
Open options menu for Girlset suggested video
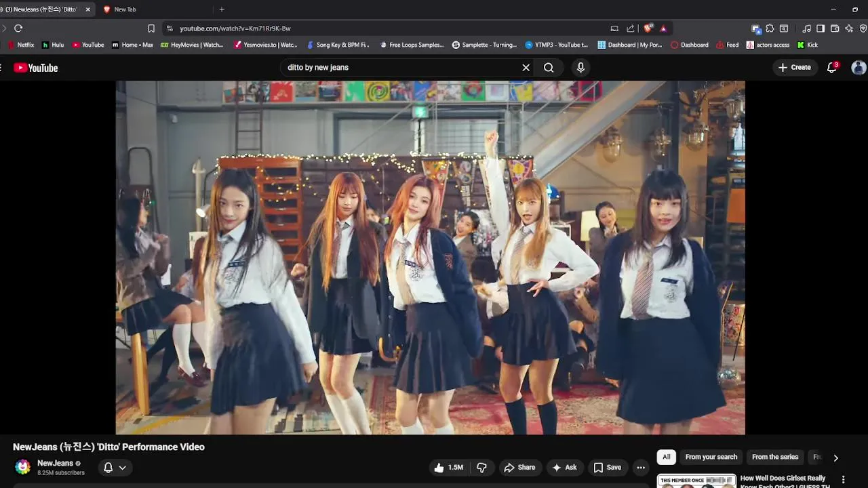coord(844,480)
